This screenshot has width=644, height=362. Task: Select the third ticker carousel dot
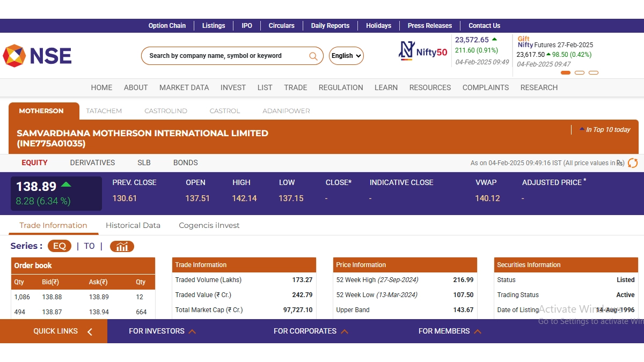[x=594, y=72]
